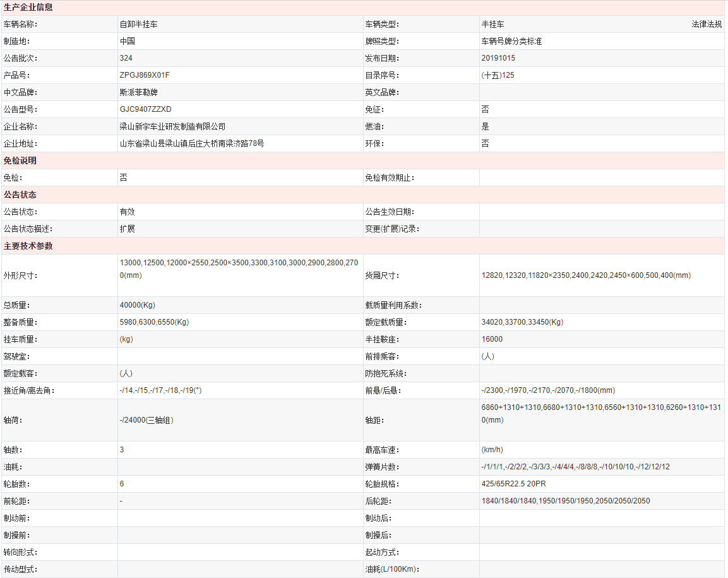Click the brand name 斯派菲勒牌
Viewport: 728px width, 578px height.
click(x=138, y=92)
